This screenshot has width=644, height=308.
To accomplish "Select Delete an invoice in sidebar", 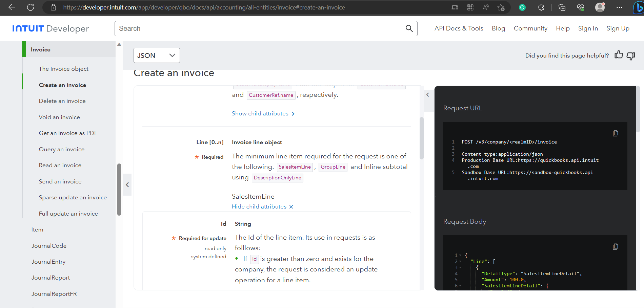I will click(x=62, y=101).
